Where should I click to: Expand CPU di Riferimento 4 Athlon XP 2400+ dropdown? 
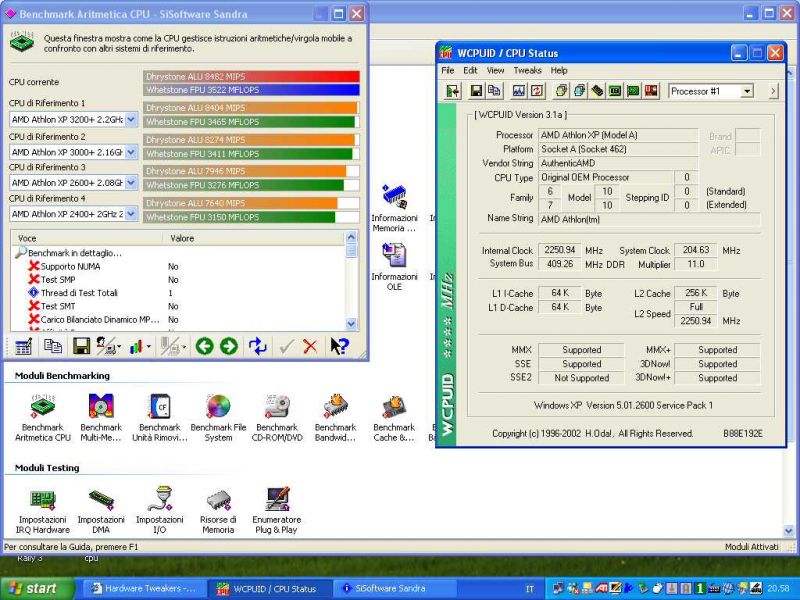pos(131,214)
